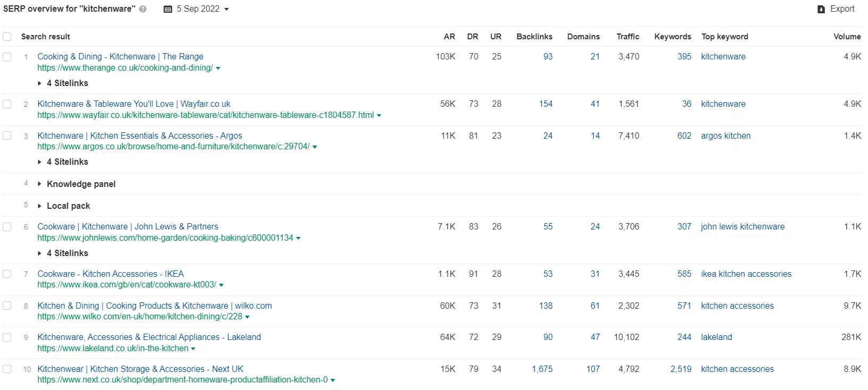The width and height of the screenshot is (868, 390).
Task: Open dropdown arrow beside ikea.com URL
Action: (221, 285)
